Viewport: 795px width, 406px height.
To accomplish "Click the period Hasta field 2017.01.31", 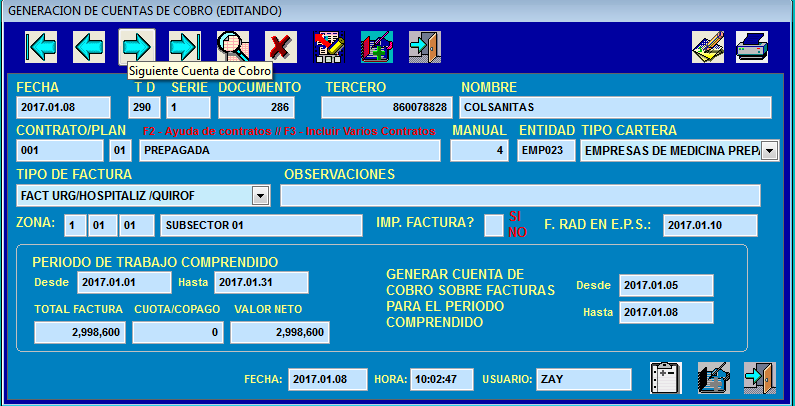I will (261, 282).
